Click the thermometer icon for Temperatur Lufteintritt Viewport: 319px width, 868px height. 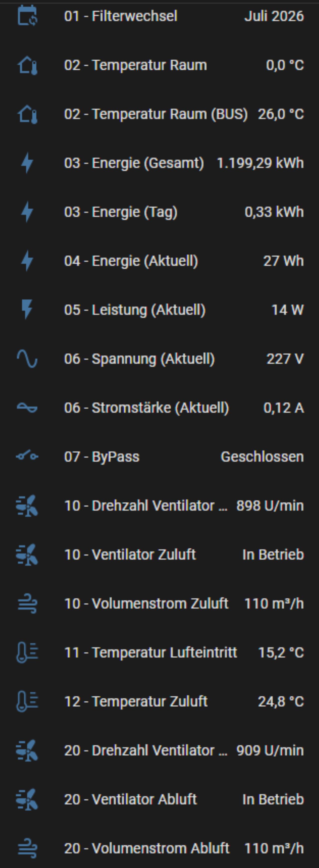27,652
